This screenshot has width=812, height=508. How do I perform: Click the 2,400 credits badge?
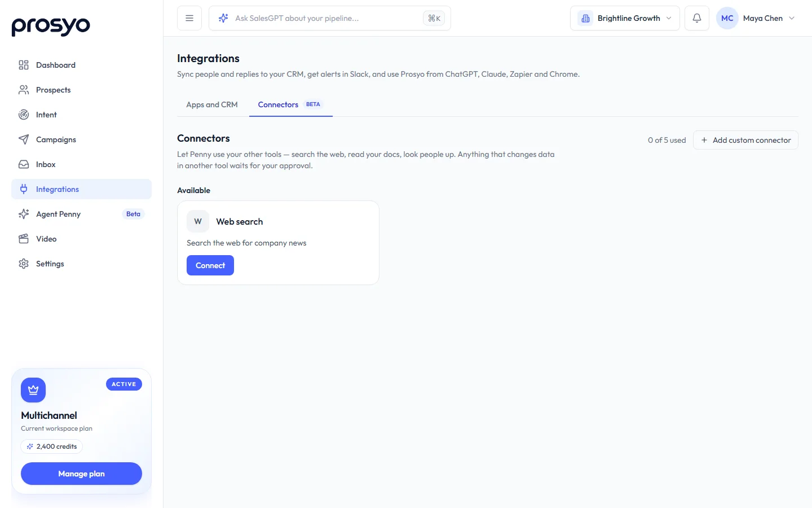(x=52, y=446)
